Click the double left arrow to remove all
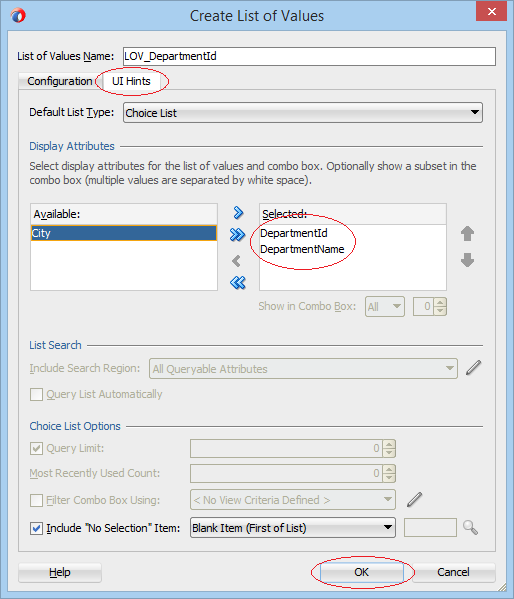This screenshot has width=514, height=599. 238,283
